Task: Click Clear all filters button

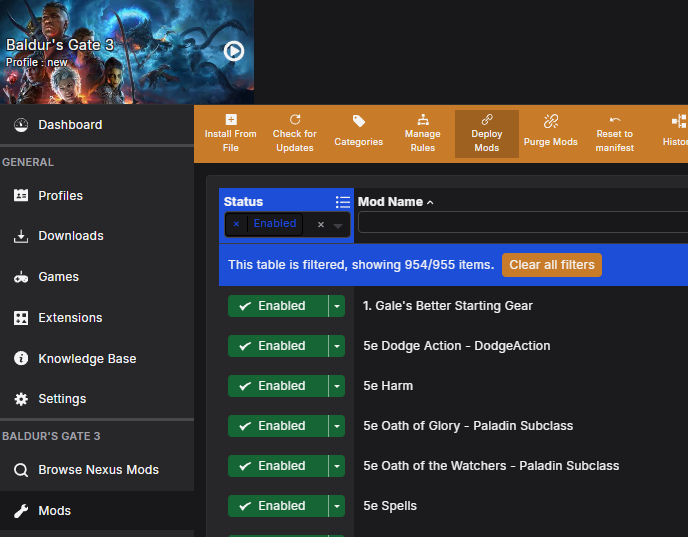Action: pyautogui.click(x=551, y=265)
